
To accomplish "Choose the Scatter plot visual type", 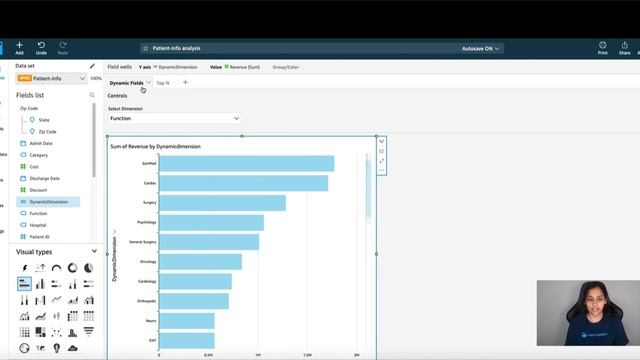I will [56, 332].
